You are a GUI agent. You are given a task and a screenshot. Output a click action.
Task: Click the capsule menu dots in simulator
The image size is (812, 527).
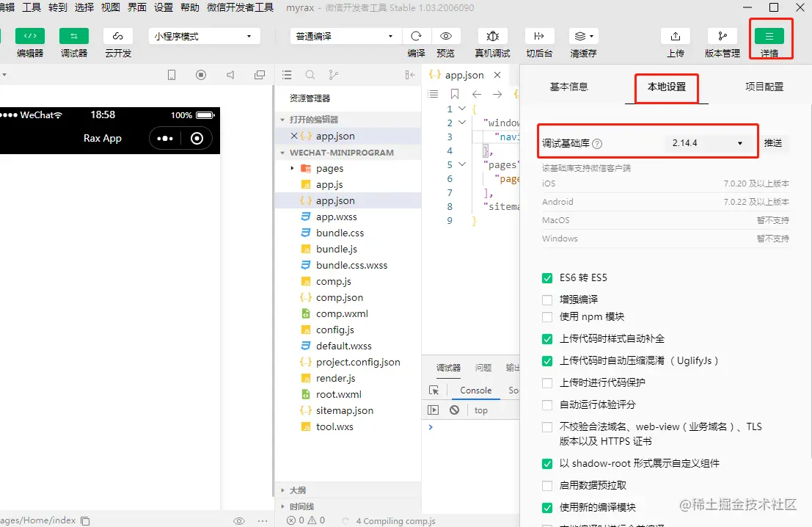[165, 139]
